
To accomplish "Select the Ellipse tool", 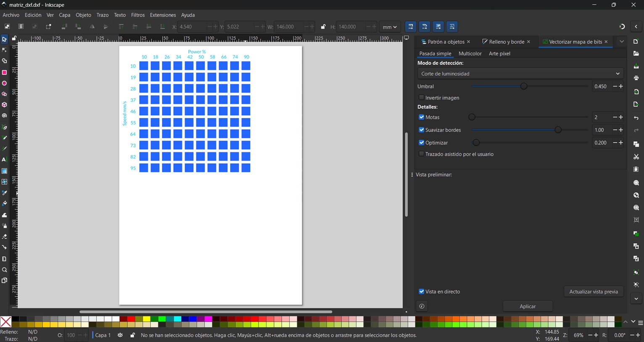I will tap(5, 83).
